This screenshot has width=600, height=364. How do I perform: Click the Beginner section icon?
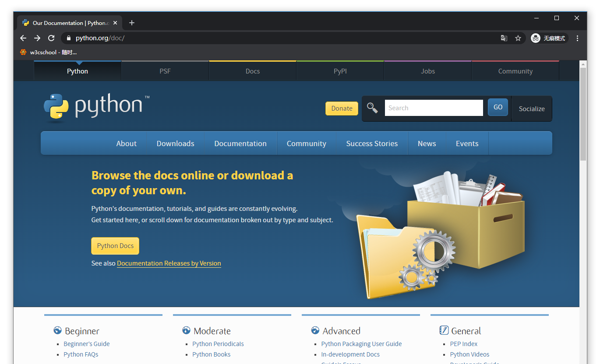click(58, 330)
